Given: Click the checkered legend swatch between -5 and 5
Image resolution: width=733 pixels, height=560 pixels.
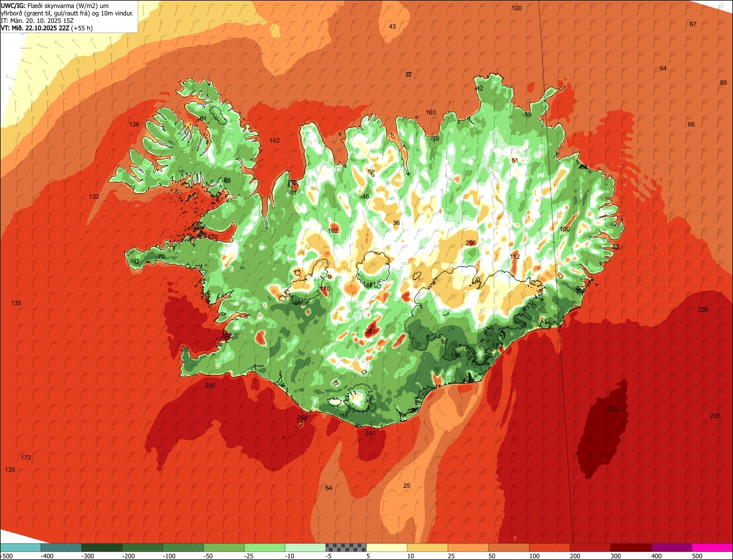Looking at the screenshot, I should (346, 547).
